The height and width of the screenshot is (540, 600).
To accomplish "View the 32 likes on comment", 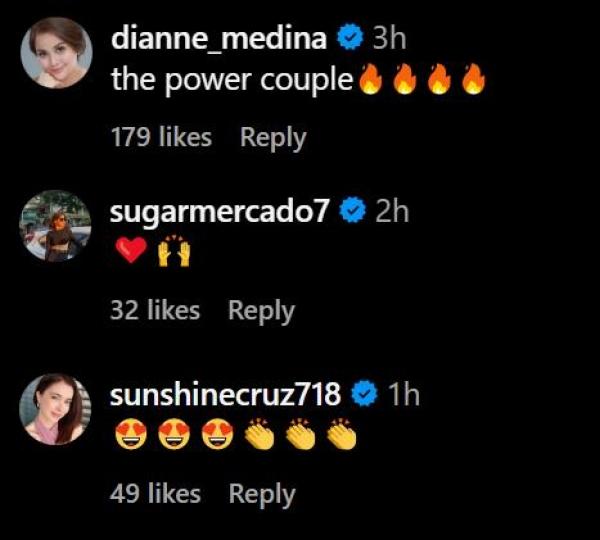I will (x=155, y=310).
